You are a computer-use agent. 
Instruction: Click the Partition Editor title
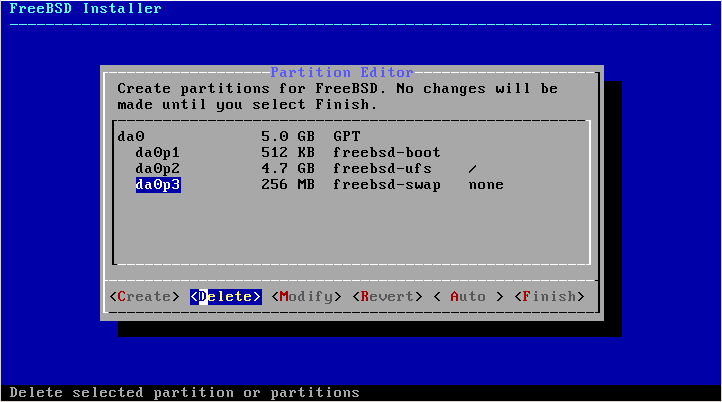pyautogui.click(x=342, y=72)
